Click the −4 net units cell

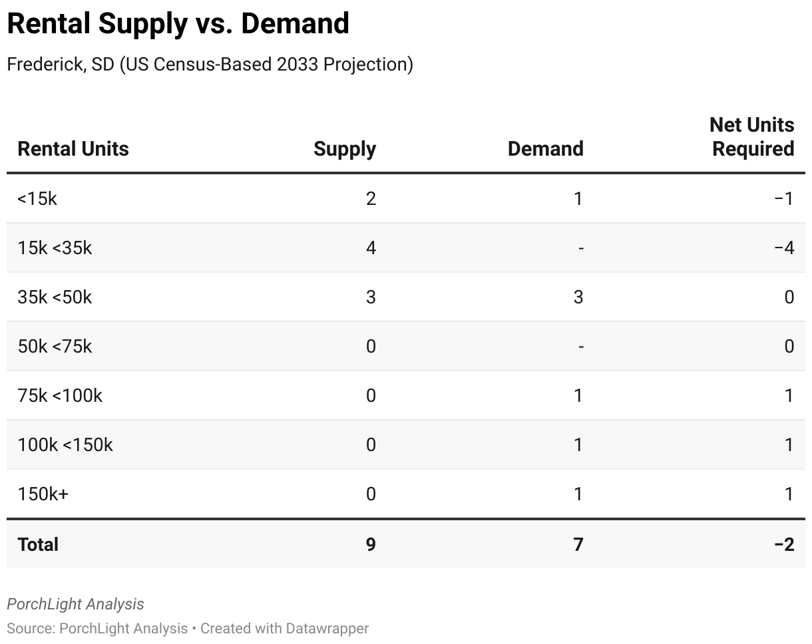point(784,247)
